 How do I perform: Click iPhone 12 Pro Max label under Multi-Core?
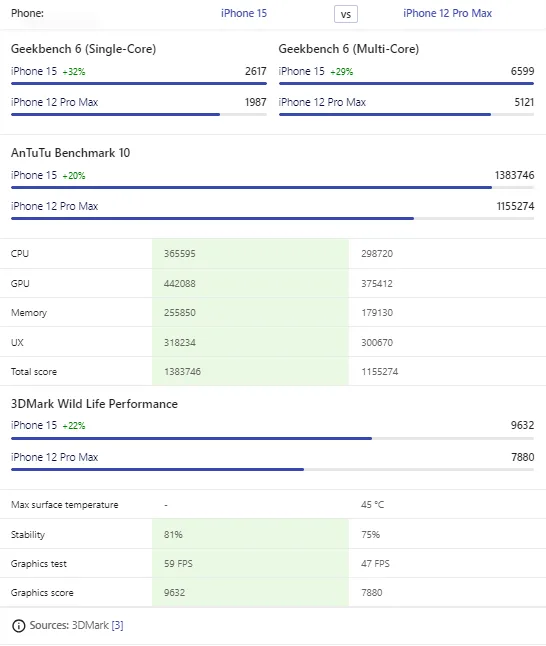coord(322,102)
